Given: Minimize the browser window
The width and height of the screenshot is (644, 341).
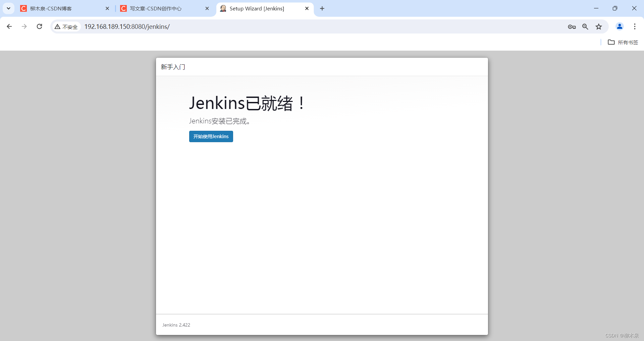Looking at the screenshot, I should (x=596, y=8).
